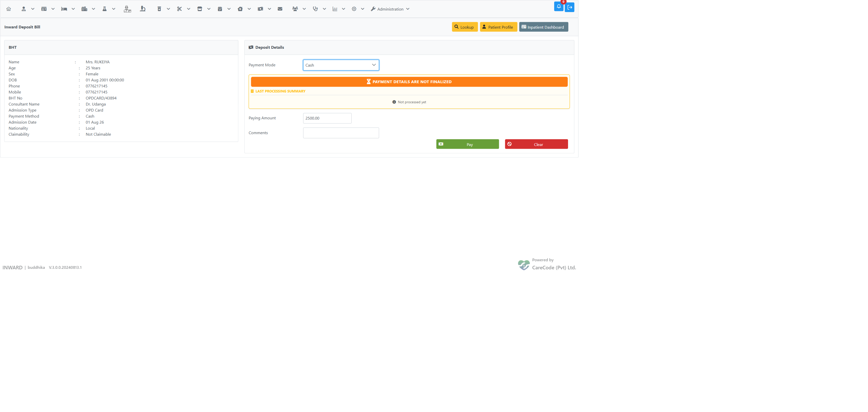Click the version text 'V.3.0.0.20240813.1'
868x412 pixels.
point(65,268)
